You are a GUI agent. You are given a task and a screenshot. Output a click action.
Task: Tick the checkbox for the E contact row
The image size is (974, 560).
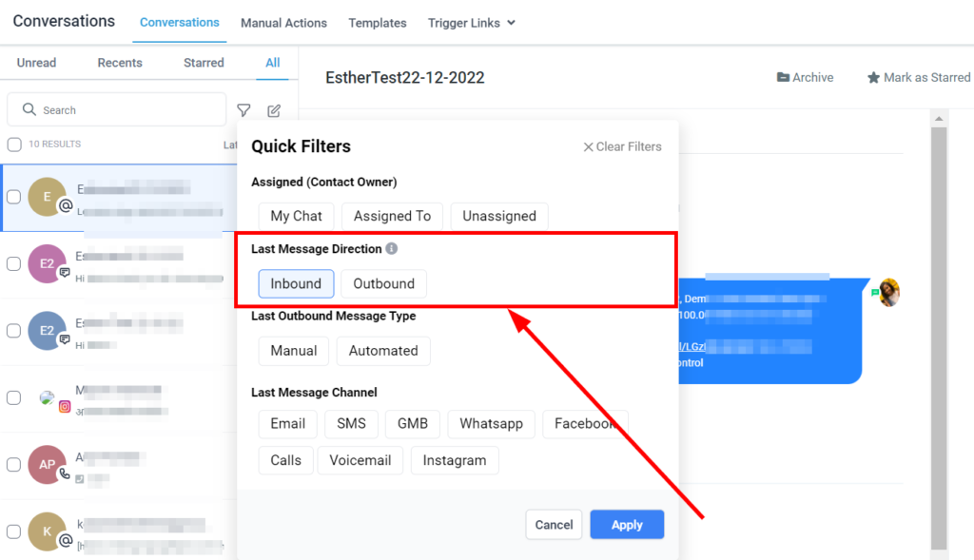coord(13,197)
